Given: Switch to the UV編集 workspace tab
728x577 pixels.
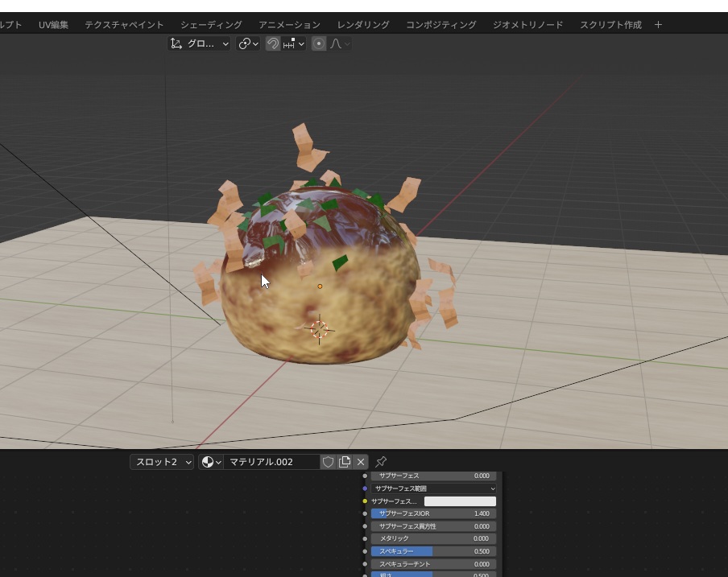Looking at the screenshot, I should 53,25.
